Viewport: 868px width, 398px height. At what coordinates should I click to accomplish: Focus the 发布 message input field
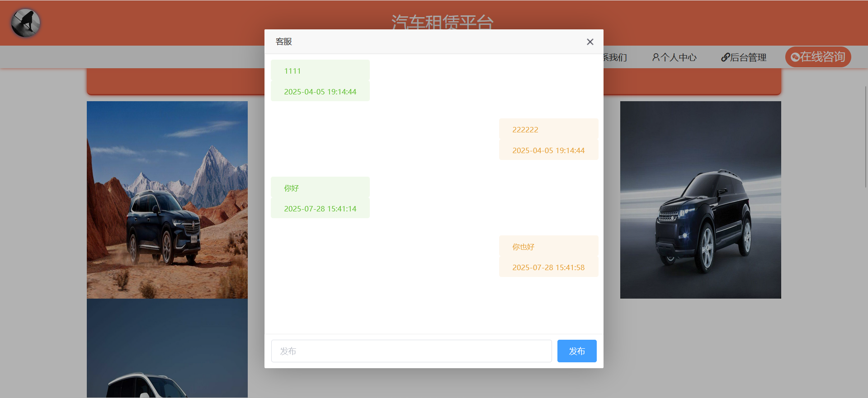point(411,351)
